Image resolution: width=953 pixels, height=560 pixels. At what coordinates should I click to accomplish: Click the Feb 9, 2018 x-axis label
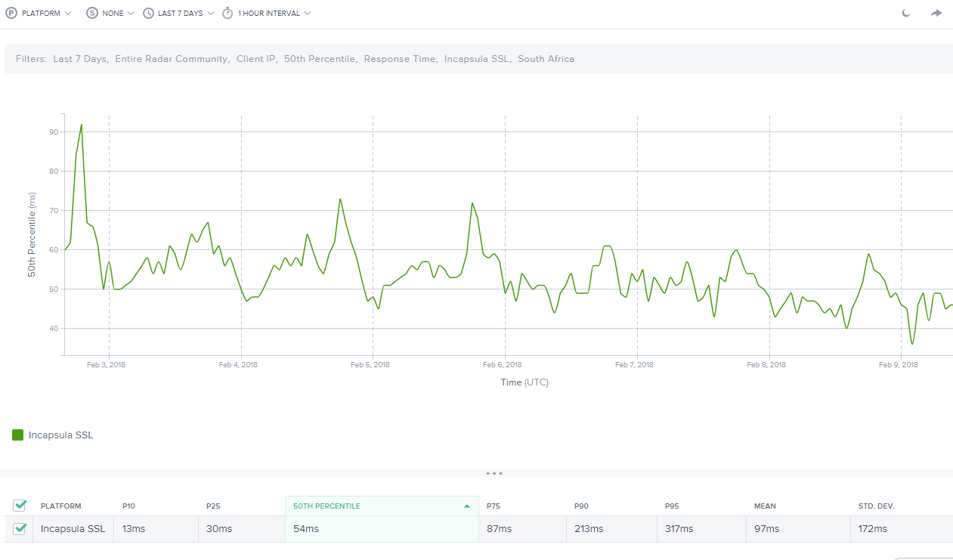pyautogui.click(x=899, y=365)
